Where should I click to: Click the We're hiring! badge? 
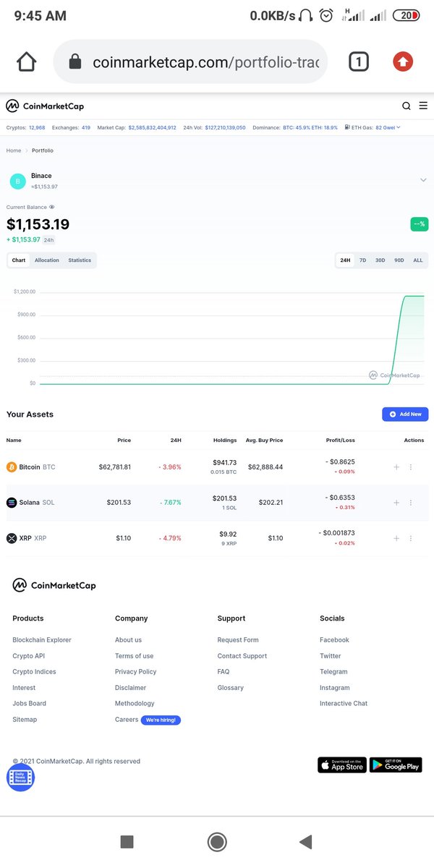[161, 720]
